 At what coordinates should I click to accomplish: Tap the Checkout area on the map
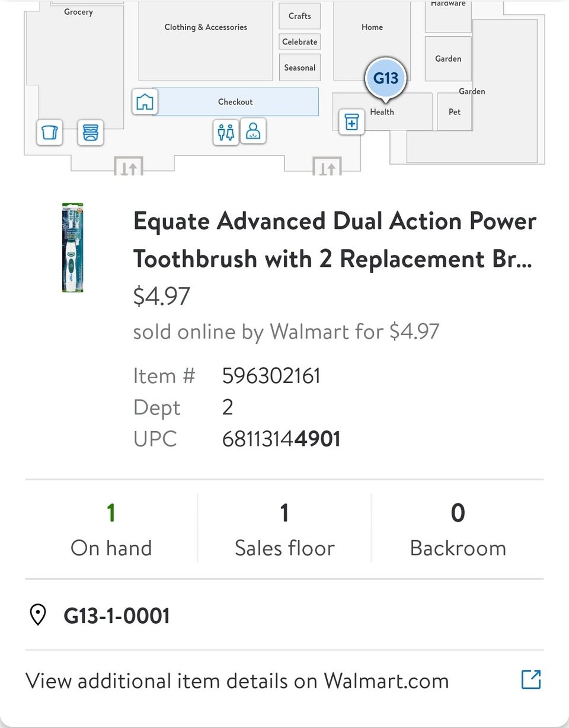tap(235, 102)
